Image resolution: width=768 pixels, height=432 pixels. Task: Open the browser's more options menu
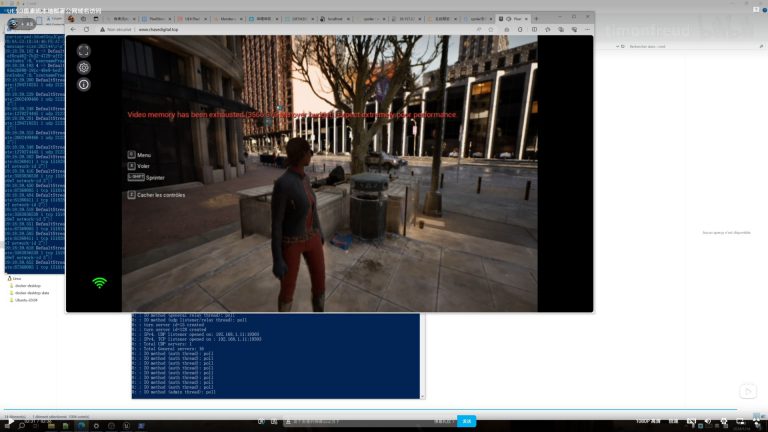(x=587, y=29)
